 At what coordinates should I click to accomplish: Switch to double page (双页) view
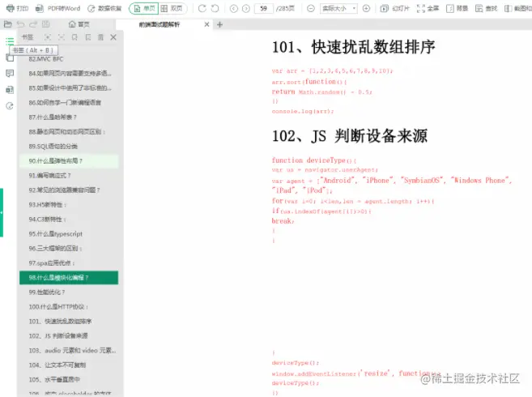pyautogui.click(x=172, y=8)
